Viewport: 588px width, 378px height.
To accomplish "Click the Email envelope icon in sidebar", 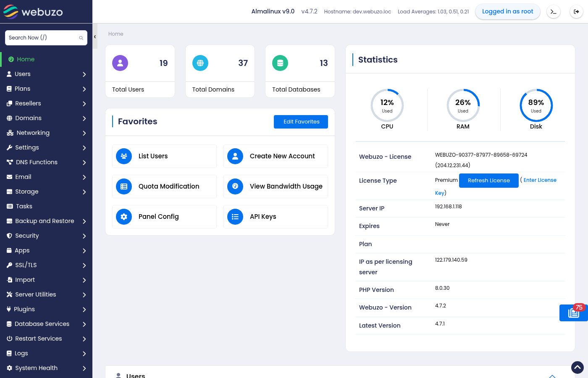I will coord(9,177).
